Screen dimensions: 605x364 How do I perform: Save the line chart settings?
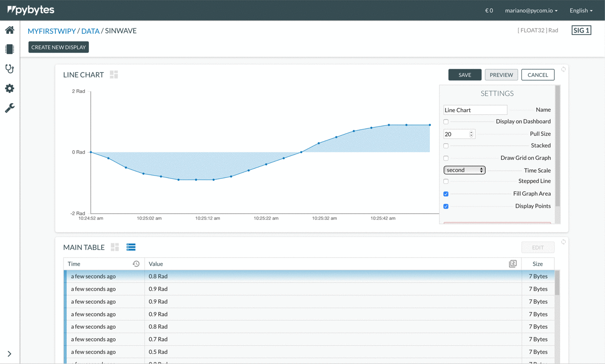(x=464, y=75)
